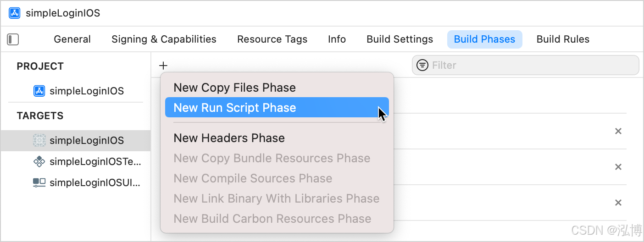Open the Signing & Capabilities tab

pos(164,39)
